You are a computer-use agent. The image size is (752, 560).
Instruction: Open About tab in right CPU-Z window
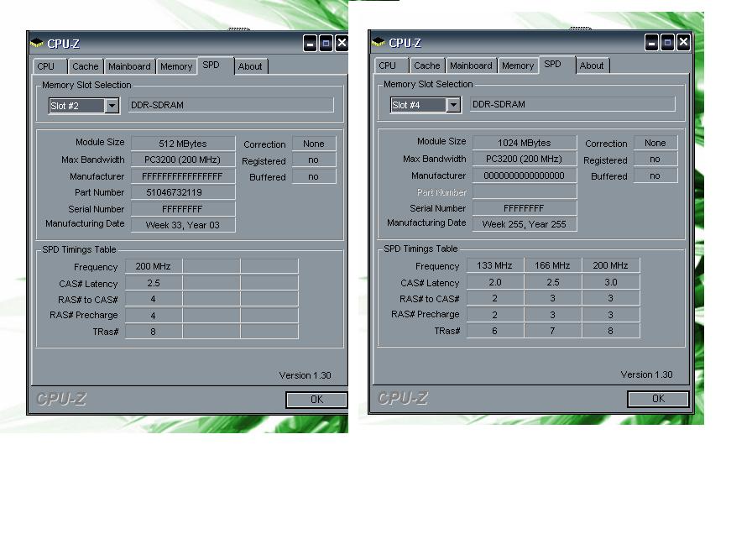pos(593,65)
